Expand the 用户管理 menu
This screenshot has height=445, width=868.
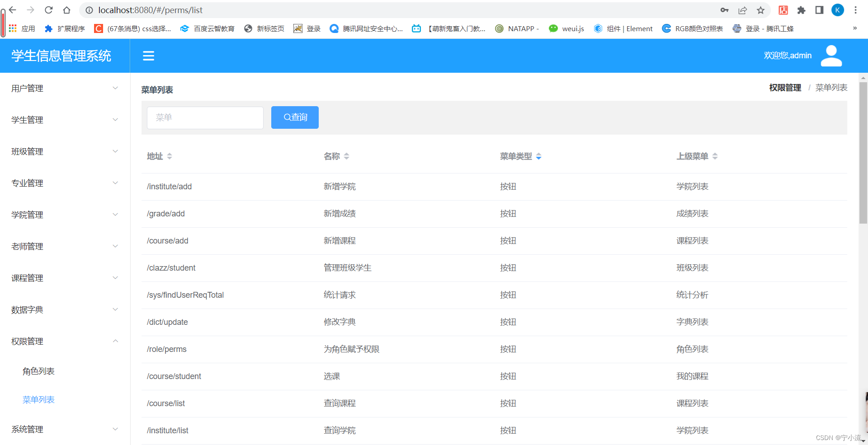tap(65, 88)
